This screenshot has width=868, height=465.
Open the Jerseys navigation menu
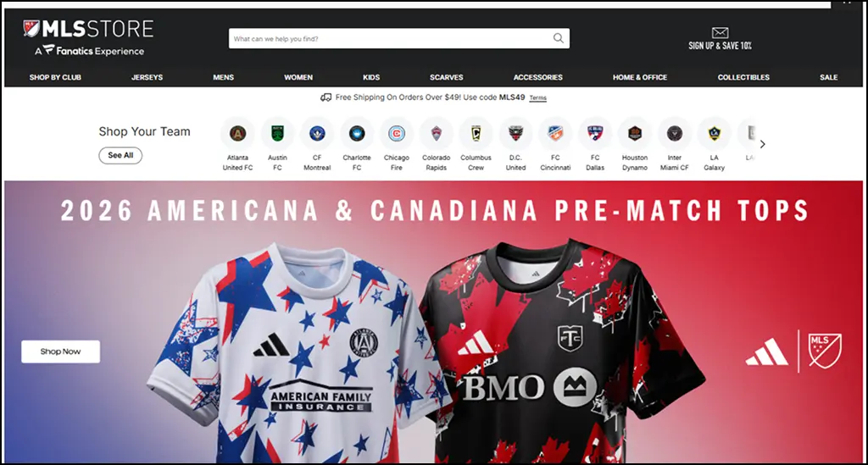click(147, 77)
